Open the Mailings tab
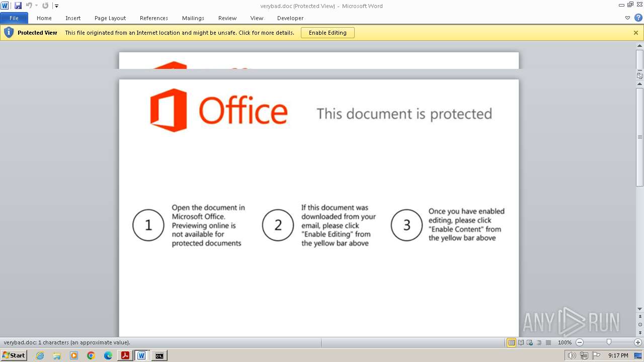644x362 pixels. click(x=193, y=18)
